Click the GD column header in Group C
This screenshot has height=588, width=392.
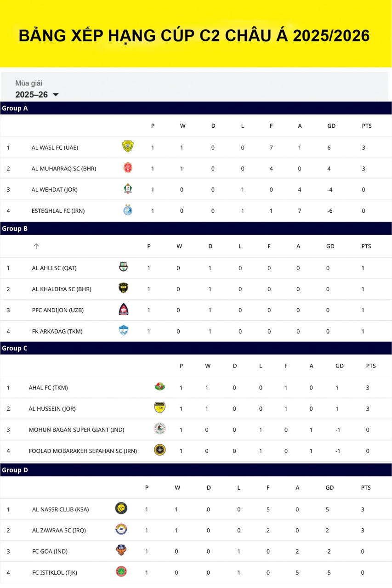340,366
